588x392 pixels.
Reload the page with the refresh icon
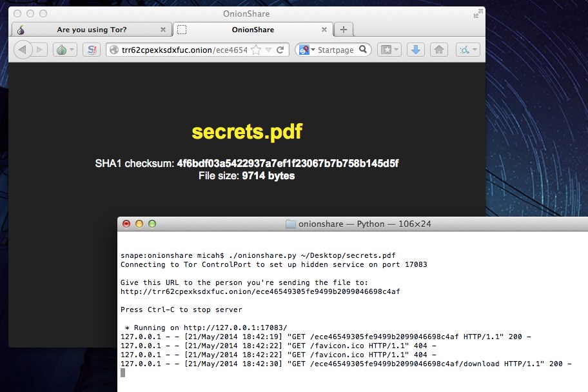coord(280,50)
